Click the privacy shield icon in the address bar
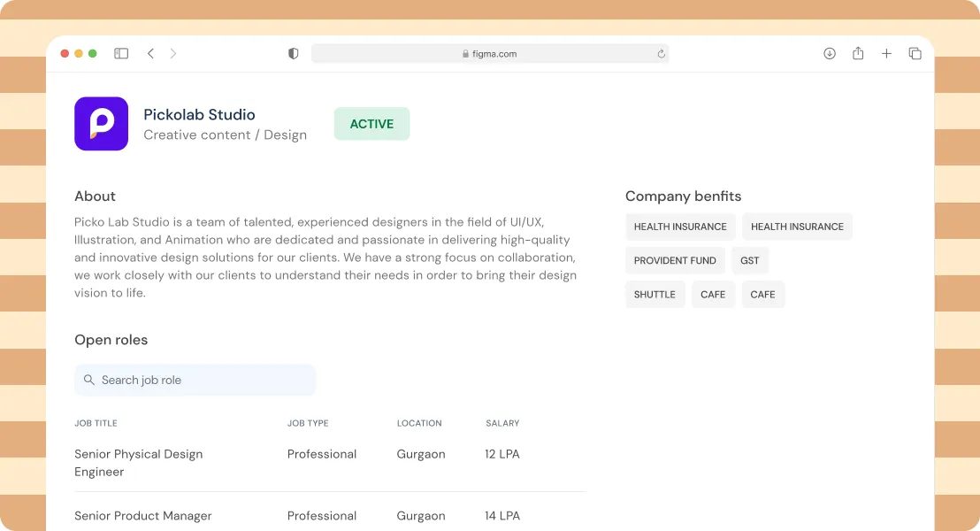980x531 pixels. tap(292, 53)
